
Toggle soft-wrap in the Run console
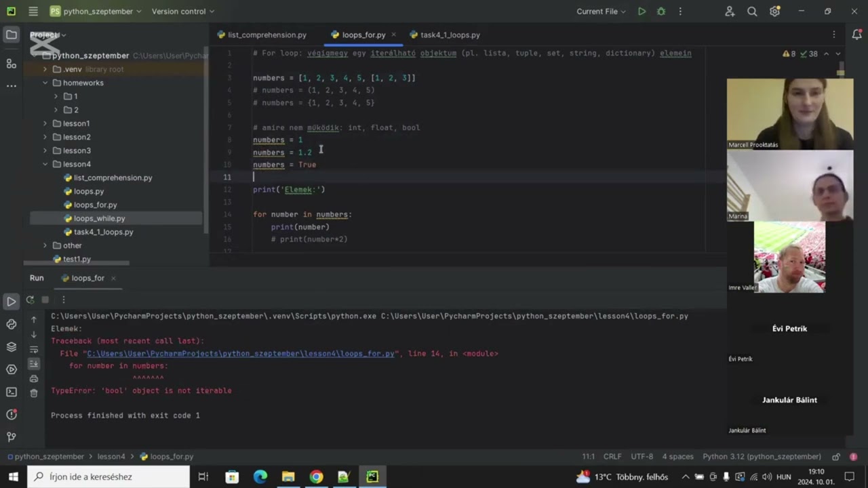tap(34, 349)
